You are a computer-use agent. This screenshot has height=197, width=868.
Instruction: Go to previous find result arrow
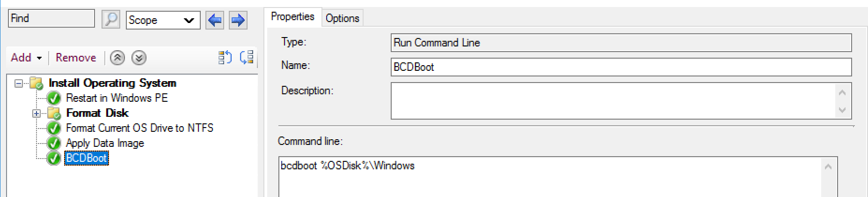coord(215,20)
